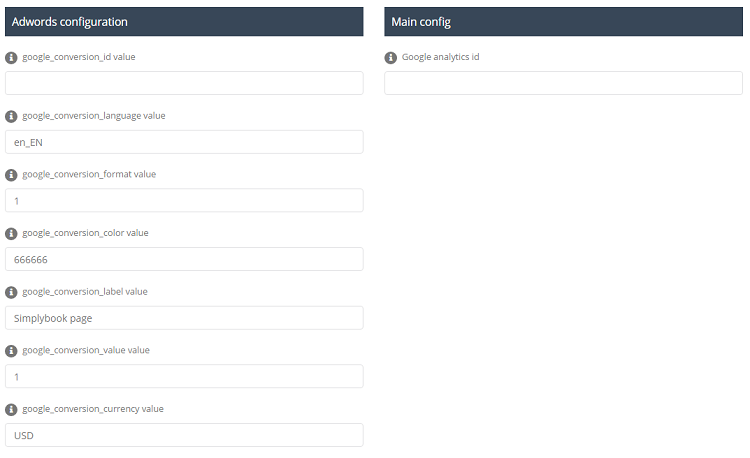Click info icon beside google_conversion_format value
The width and height of the screenshot is (750, 458).
click(12, 174)
